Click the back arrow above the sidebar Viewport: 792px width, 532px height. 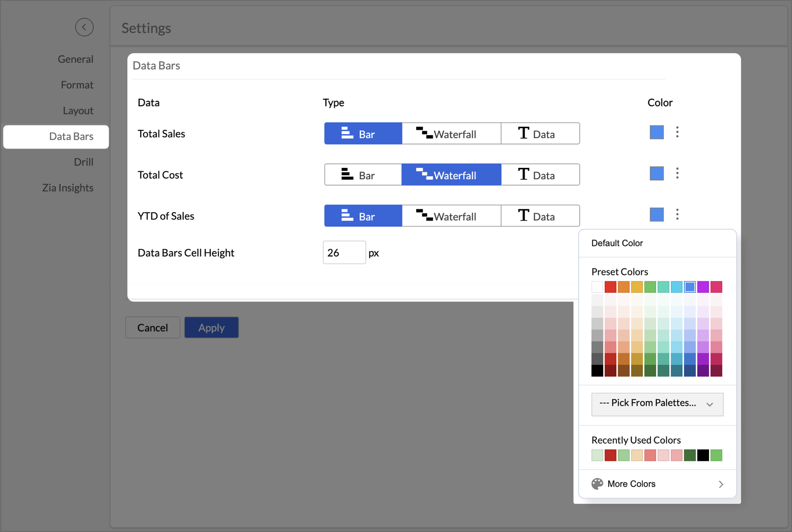84,27
